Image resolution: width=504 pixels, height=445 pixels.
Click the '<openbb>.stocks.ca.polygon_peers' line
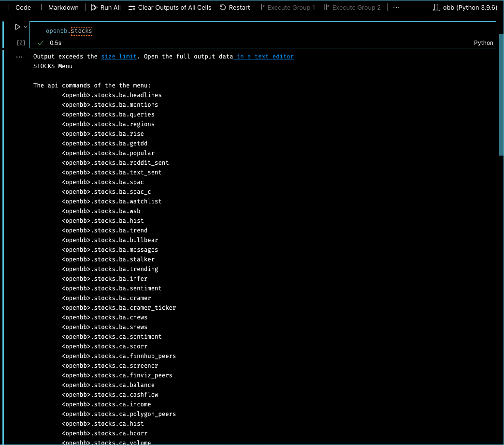[x=119, y=414]
